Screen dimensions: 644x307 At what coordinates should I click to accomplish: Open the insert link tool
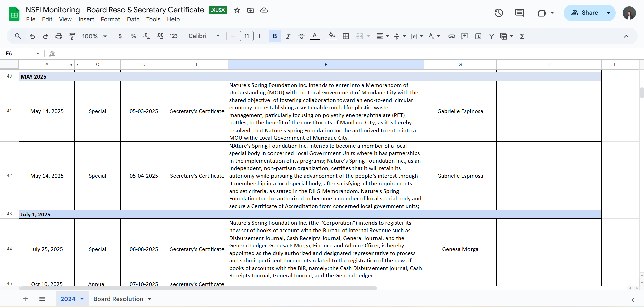[x=452, y=36]
